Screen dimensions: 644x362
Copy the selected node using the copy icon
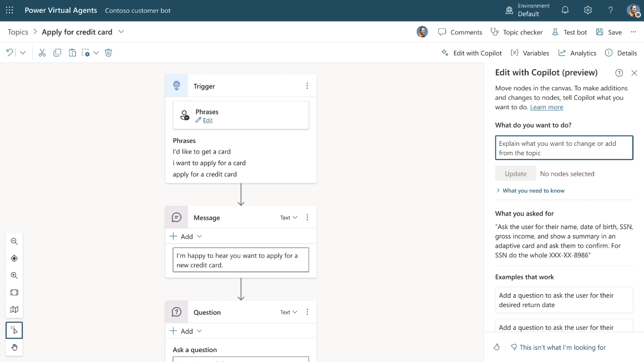[x=57, y=52]
